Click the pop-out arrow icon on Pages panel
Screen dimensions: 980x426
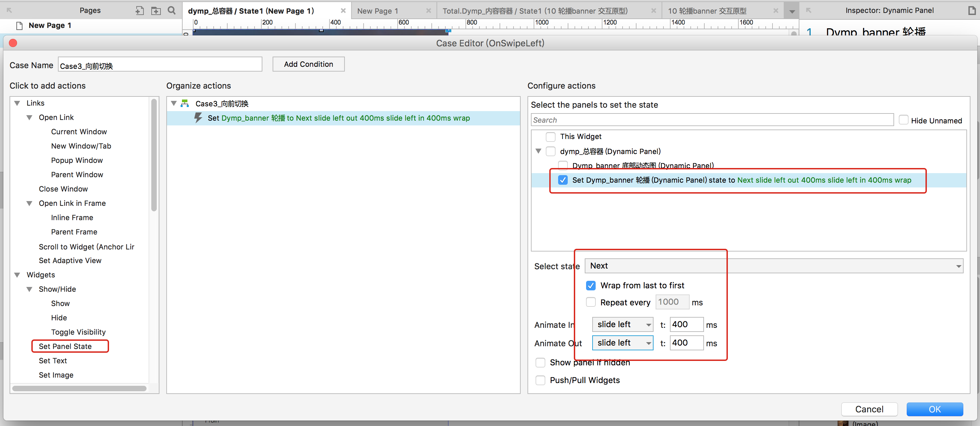click(10, 11)
